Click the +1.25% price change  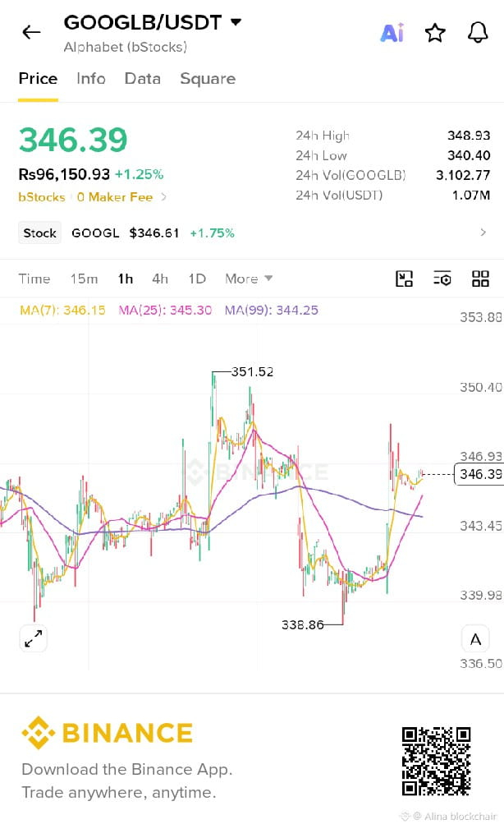point(139,174)
